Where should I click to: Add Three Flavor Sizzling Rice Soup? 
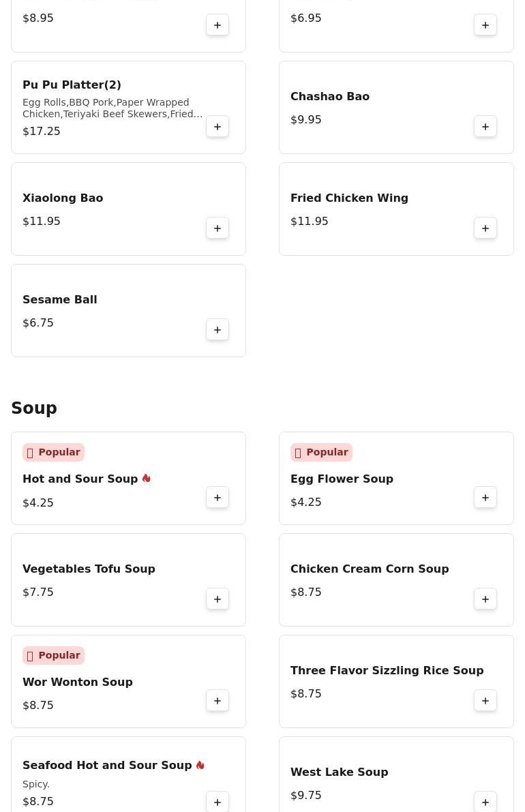click(x=485, y=700)
